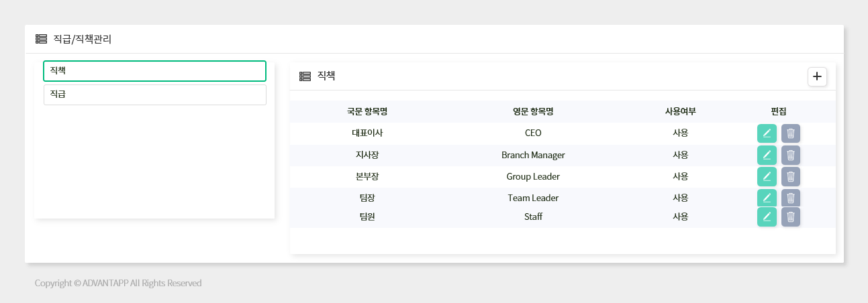Click the 영문 항목명 column header

coord(533,112)
